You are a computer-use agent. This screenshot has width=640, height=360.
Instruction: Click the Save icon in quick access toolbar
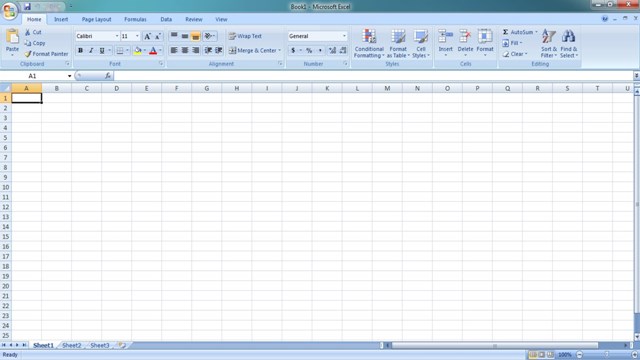[27, 7]
